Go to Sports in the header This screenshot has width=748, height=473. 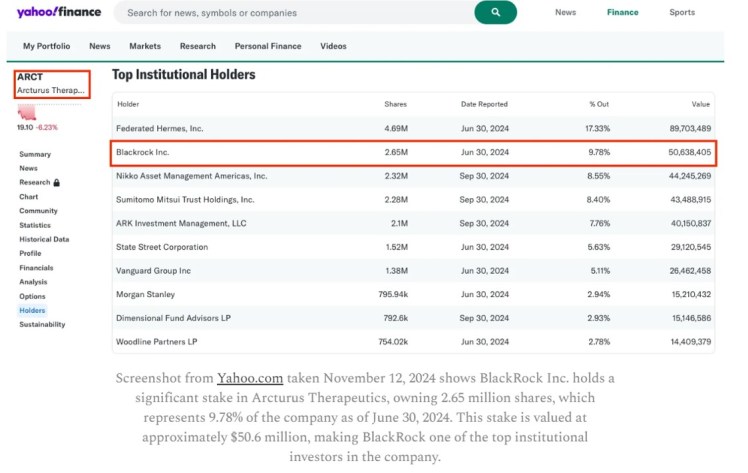[682, 13]
